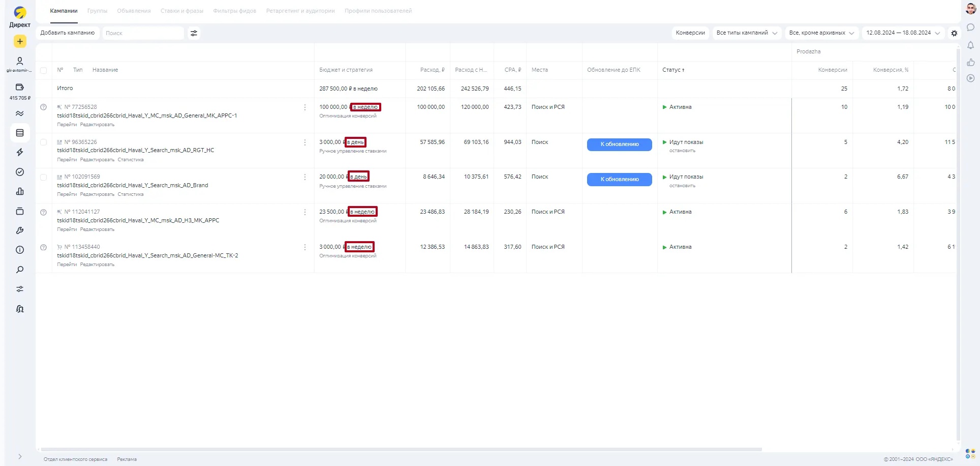The height and width of the screenshot is (466, 980).
Task: Expand the 'Все, кроме архивных' filter dropdown
Action: [821, 33]
